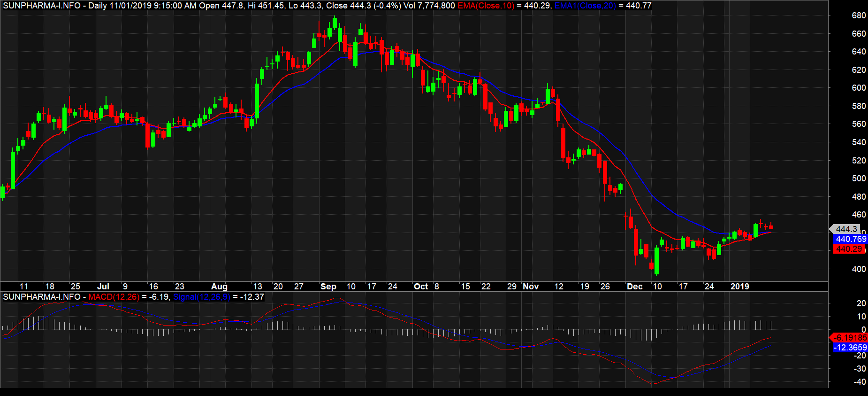Click the 'Vol 7,774,800' volume reading

pos(429,6)
